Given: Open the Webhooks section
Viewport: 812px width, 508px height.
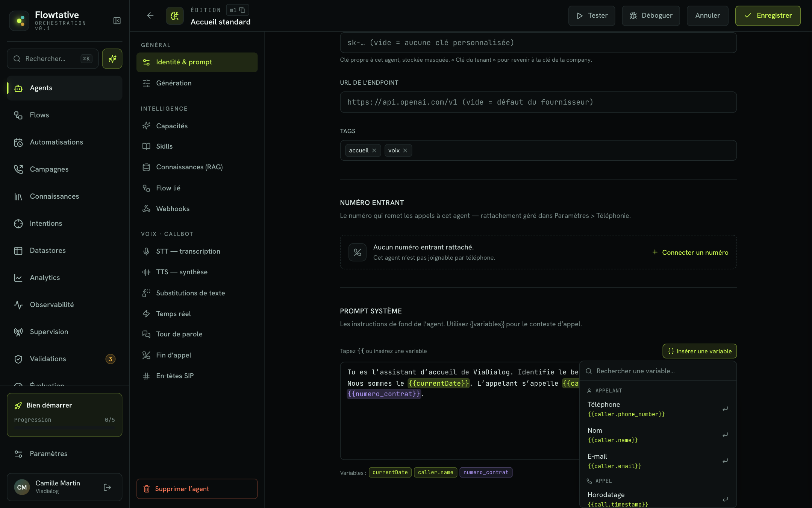Looking at the screenshot, I should (x=197, y=209).
